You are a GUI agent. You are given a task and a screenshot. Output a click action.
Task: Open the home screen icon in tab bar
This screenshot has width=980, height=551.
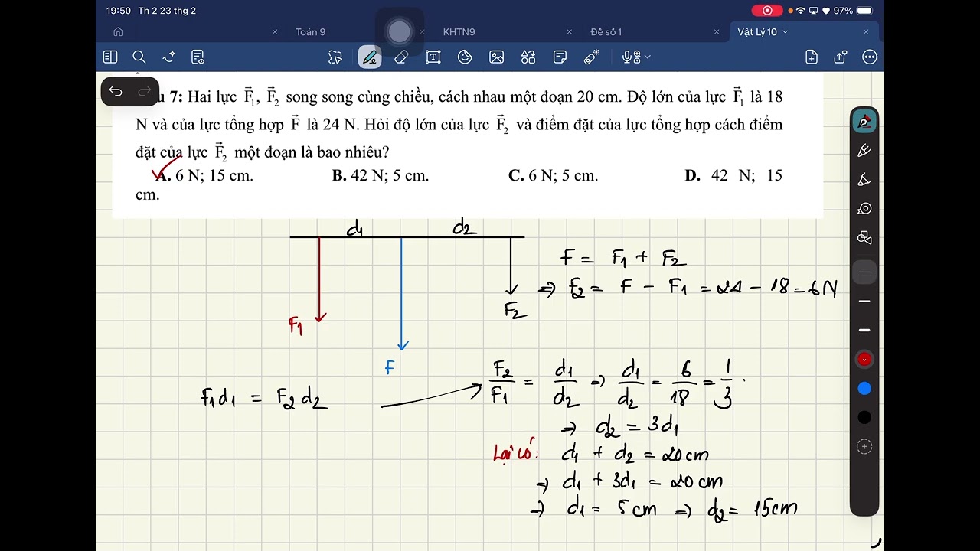(x=118, y=32)
